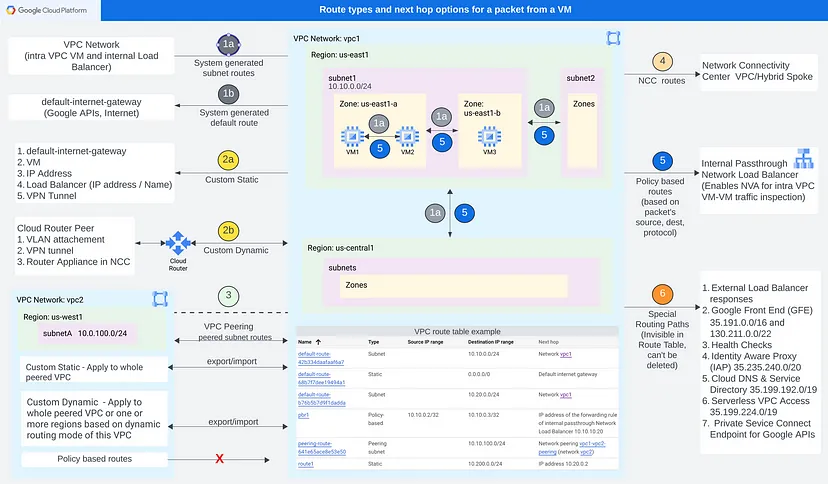Click 'Custom Static - Apply to whole peered VPC'
The height and width of the screenshot is (484, 828).
pyautogui.click(x=94, y=370)
